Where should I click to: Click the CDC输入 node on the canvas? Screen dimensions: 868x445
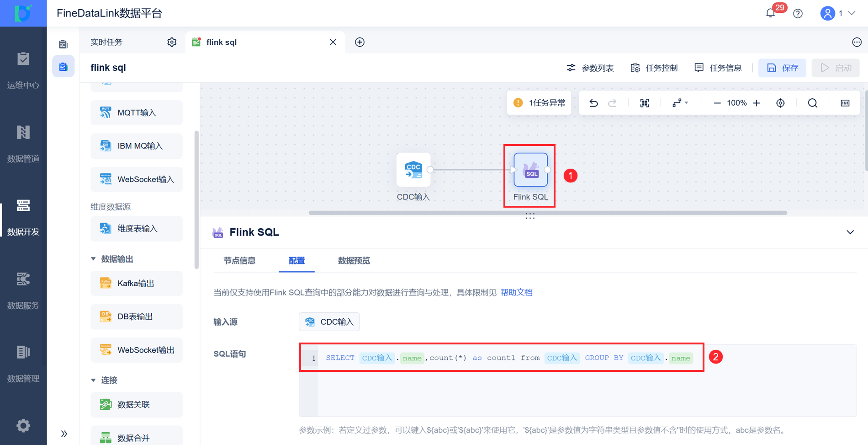[x=413, y=170]
